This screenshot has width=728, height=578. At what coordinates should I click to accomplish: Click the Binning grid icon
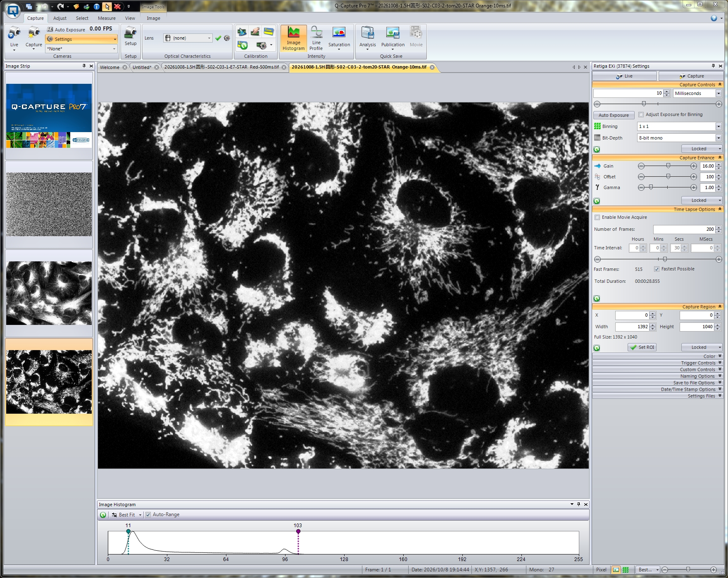(597, 126)
